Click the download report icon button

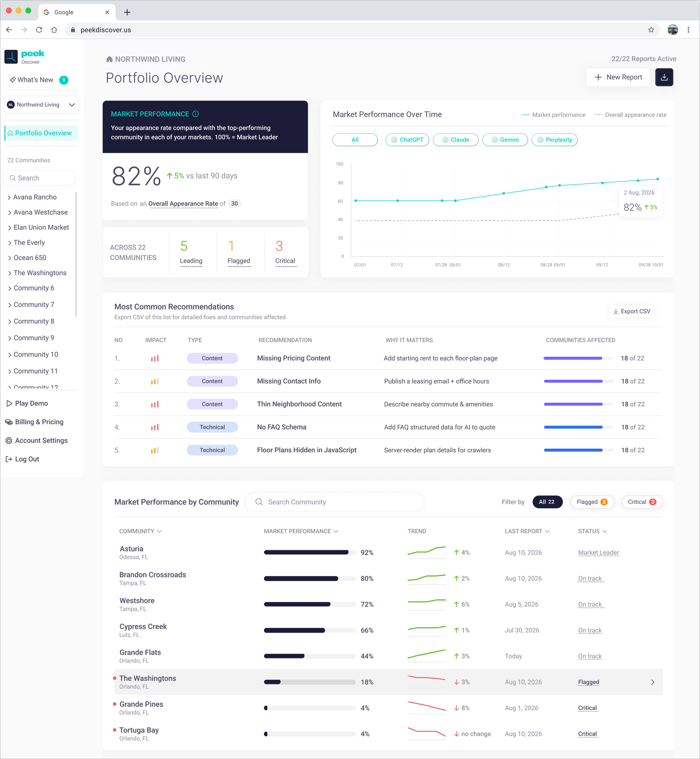coord(664,77)
